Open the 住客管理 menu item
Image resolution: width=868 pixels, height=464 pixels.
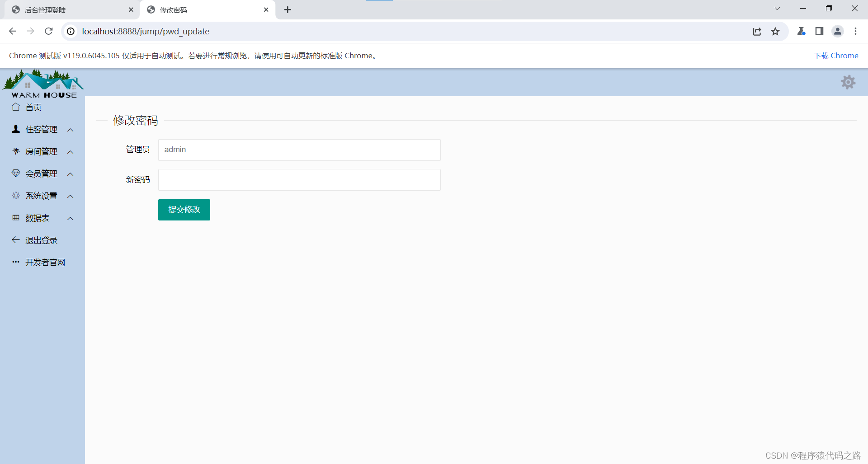[42, 130]
